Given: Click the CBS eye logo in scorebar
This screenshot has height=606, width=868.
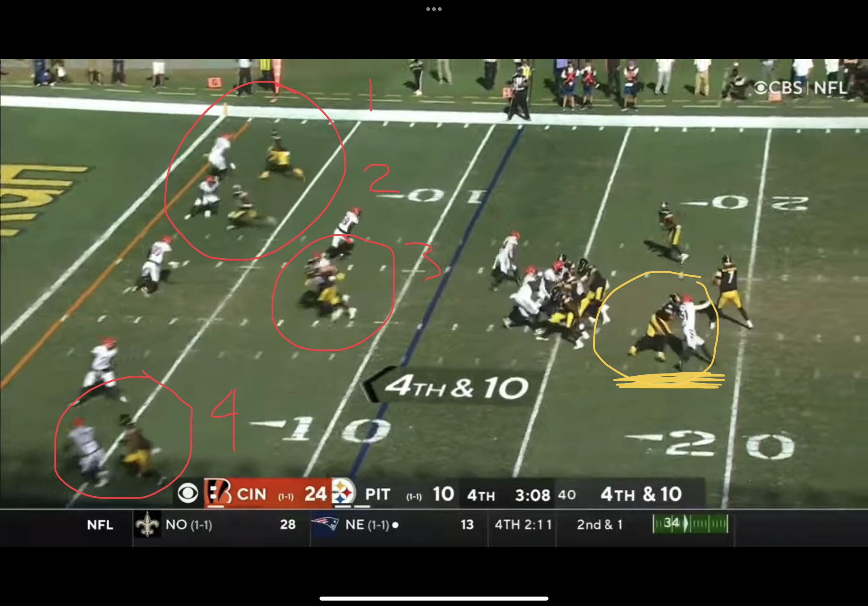Looking at the screenshot, I should point(188,493).
